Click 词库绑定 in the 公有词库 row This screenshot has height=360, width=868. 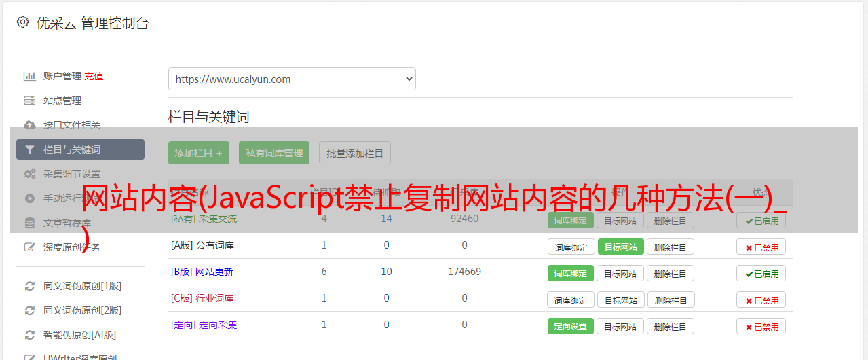click(x=571, y=247)
